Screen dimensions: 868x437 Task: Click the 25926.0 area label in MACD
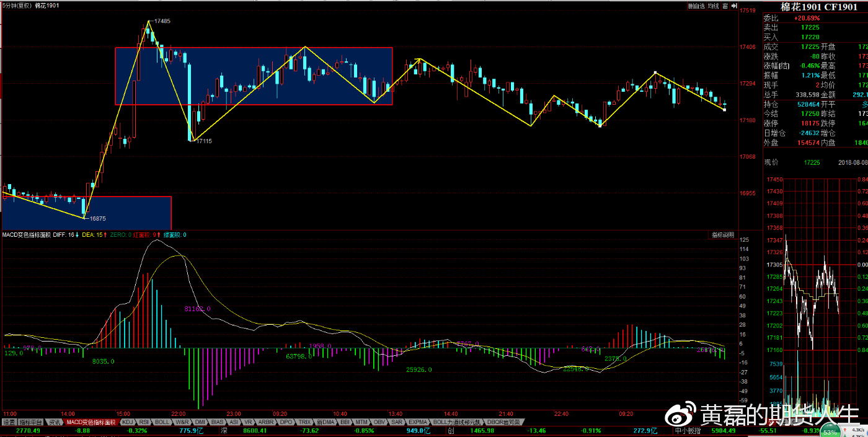[x=419, y=369]
